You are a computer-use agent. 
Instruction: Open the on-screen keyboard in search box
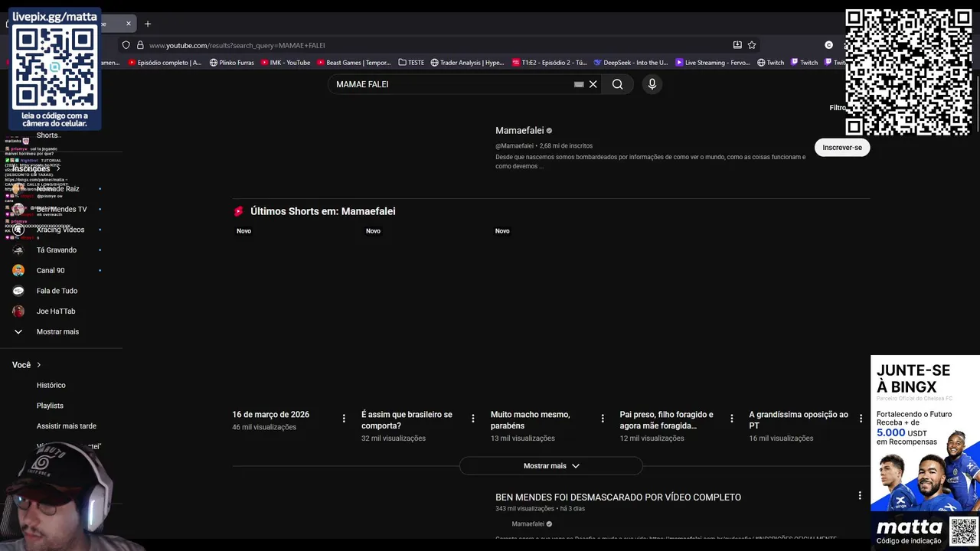coord(579,84)
